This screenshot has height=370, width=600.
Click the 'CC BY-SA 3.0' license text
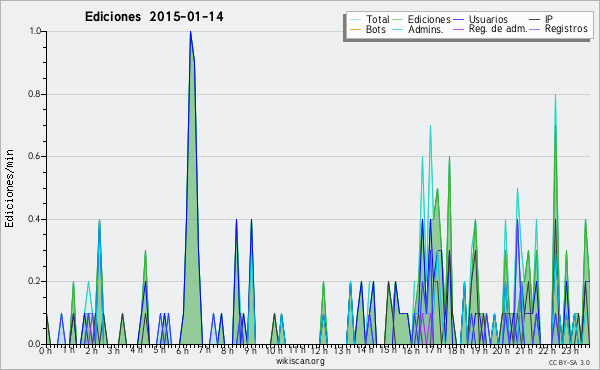[x=569, y=363]
